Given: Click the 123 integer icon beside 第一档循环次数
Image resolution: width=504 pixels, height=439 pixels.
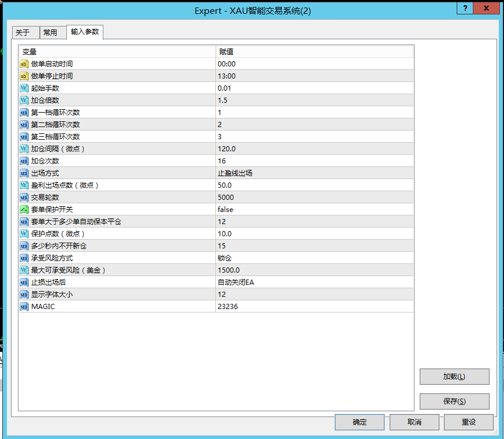Looking at the screenshot, I should (23, 112).
